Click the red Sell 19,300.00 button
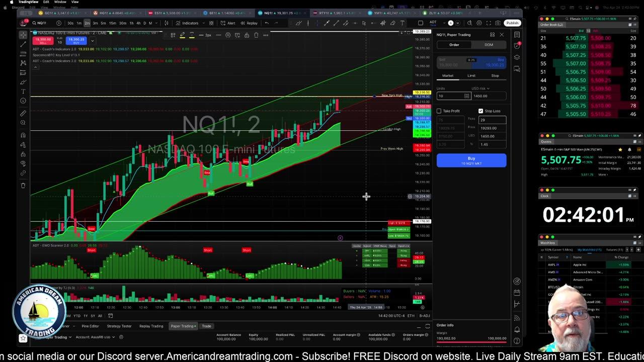This screenshot has height=362, width=644. [x=43, y=40]
